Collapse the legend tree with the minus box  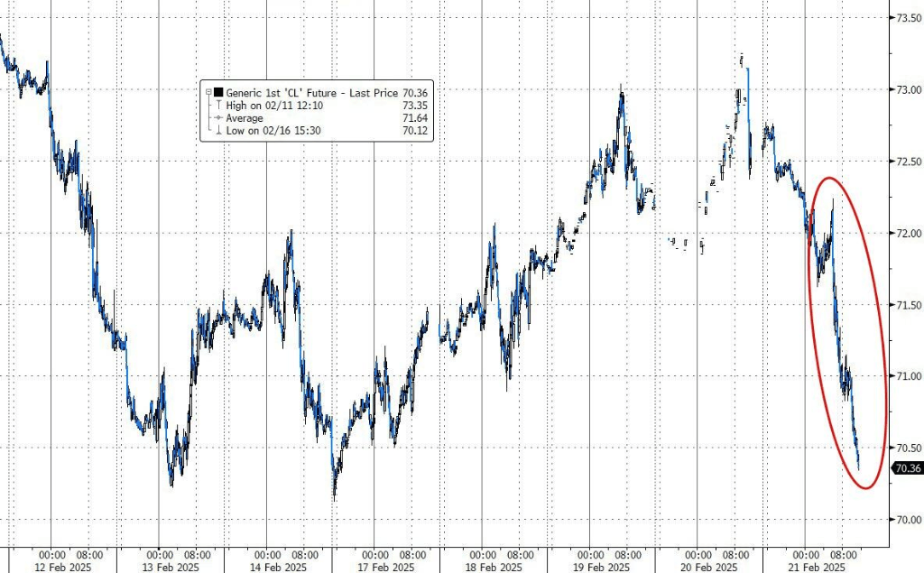click(208, 92)
